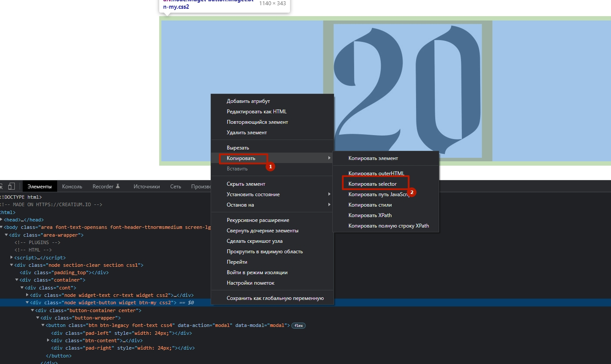Choose Добавить атрибут from the context menu

click(x=273, y=101)
